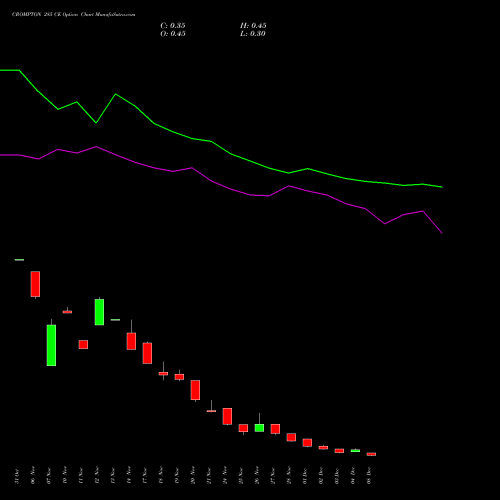Select the green candle for 12 Nov
Image resolution: width=500 pixels, height=500 pixels.
99,312
